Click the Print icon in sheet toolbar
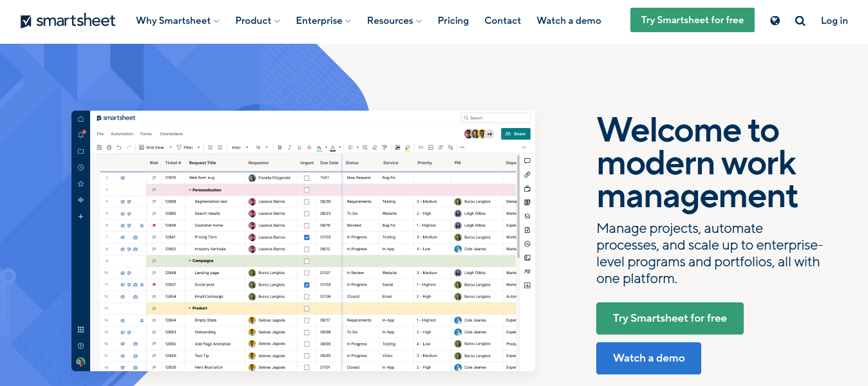 109,147
